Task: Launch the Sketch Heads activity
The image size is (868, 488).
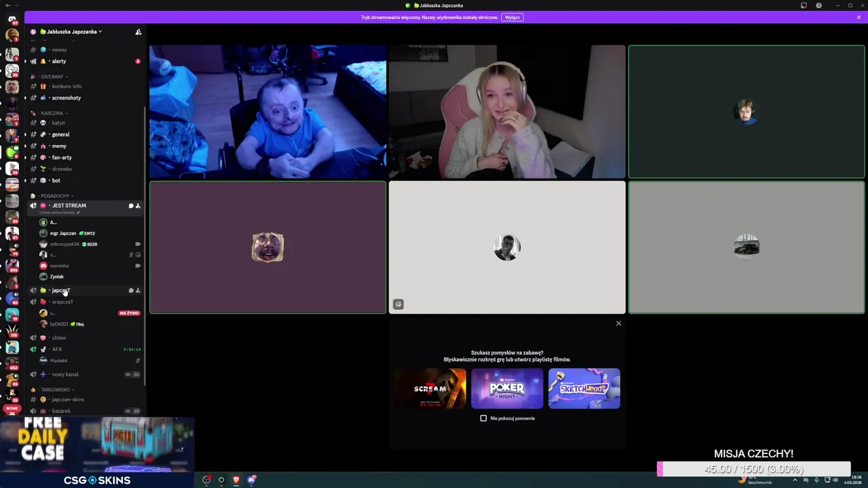Action: tap(584, 388)
